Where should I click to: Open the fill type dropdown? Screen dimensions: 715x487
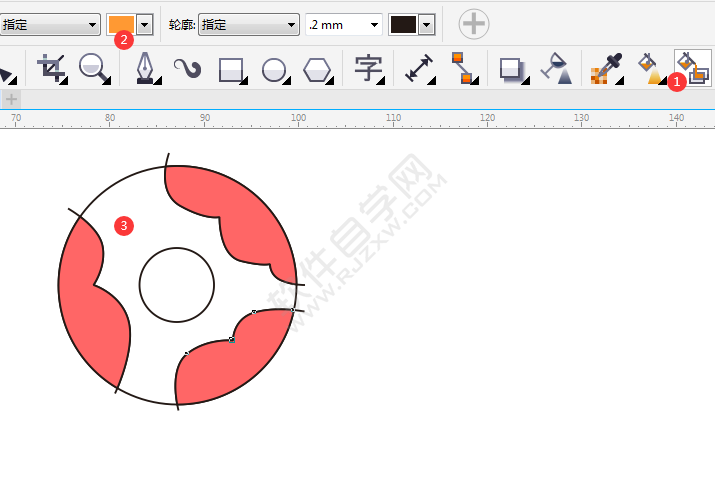tap(51, 24)
